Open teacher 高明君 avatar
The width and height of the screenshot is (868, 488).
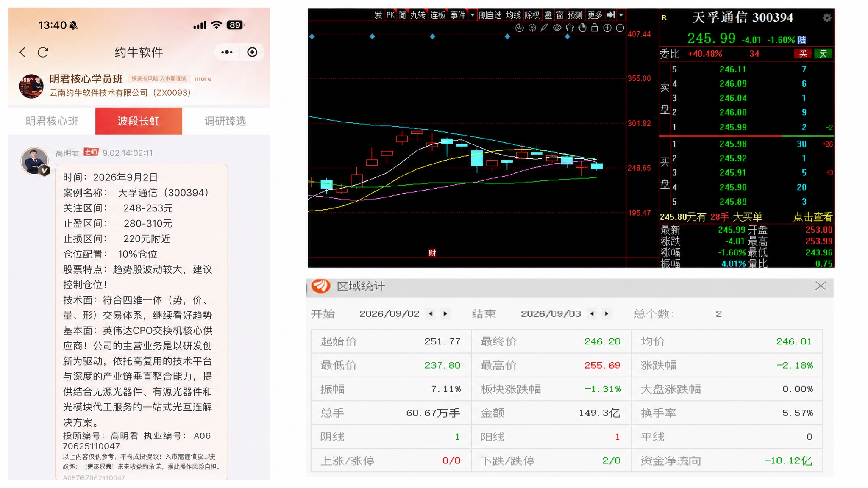coord(35,161)
